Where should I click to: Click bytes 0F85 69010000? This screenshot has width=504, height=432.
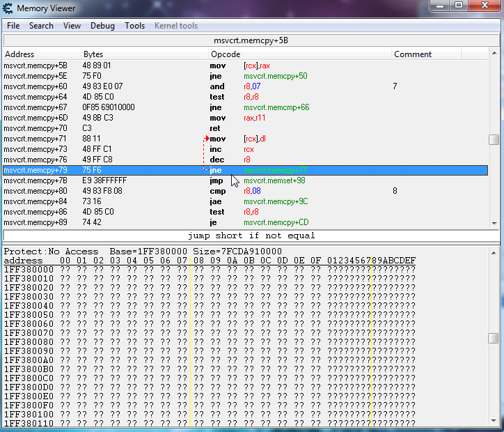click(x=109, y=107)
